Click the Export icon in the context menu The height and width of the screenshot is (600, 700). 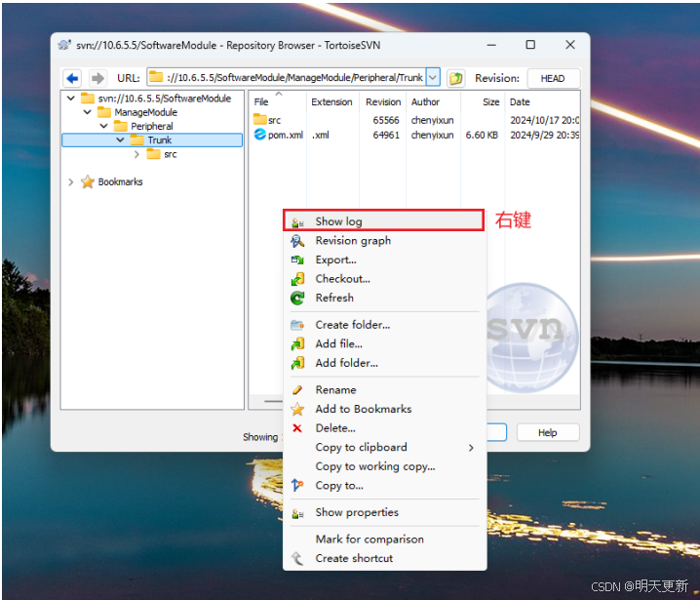point(297,260)
